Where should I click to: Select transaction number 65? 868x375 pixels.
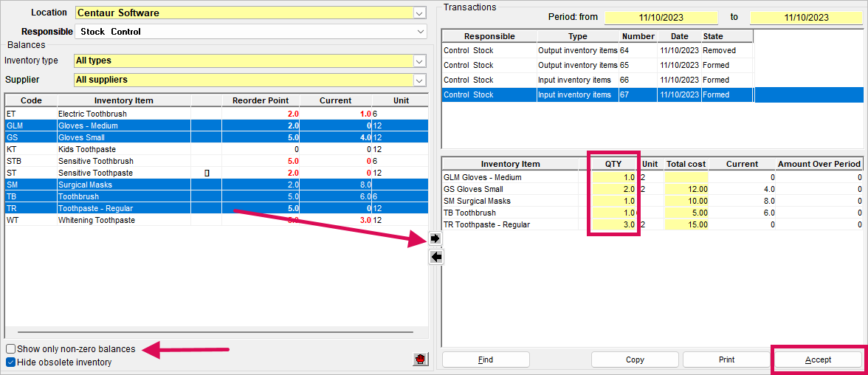598,66
